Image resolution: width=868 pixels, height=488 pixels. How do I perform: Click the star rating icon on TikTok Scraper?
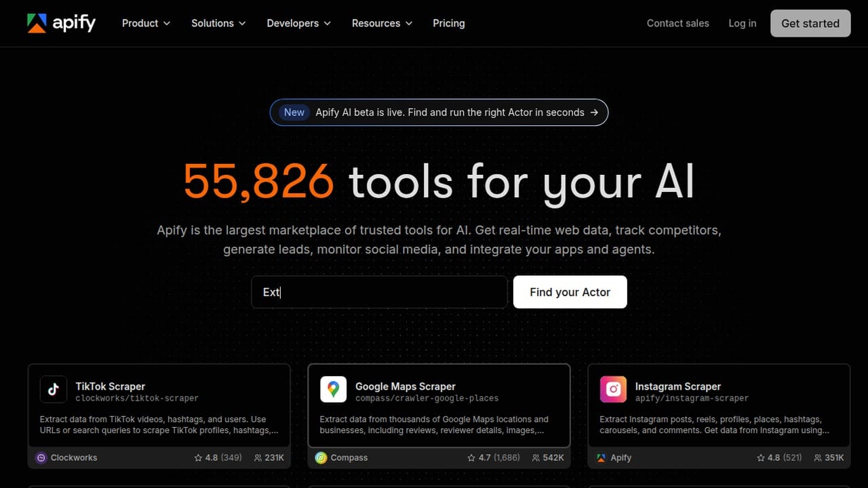(x=198, y=457)
